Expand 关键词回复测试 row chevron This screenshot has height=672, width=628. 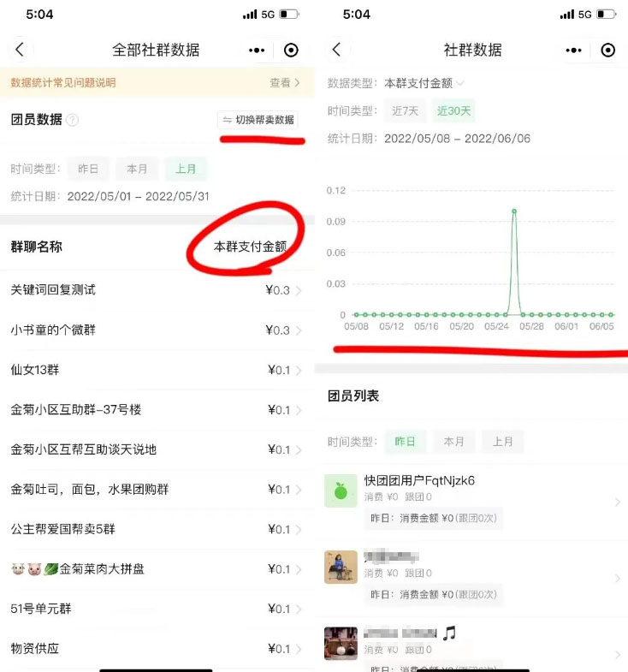(x=299, y=291)
